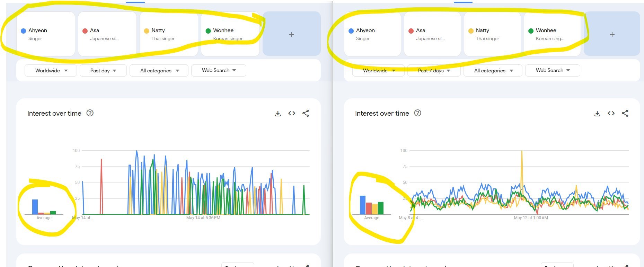Click blue Ahyeon color dot in left panel
Screen dimensions: 644x267
coord(24,31)
